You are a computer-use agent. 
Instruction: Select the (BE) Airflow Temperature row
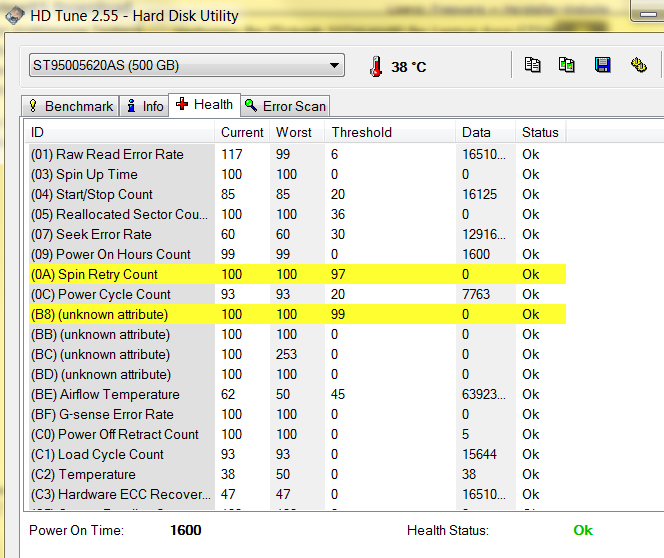pos(298,395)
